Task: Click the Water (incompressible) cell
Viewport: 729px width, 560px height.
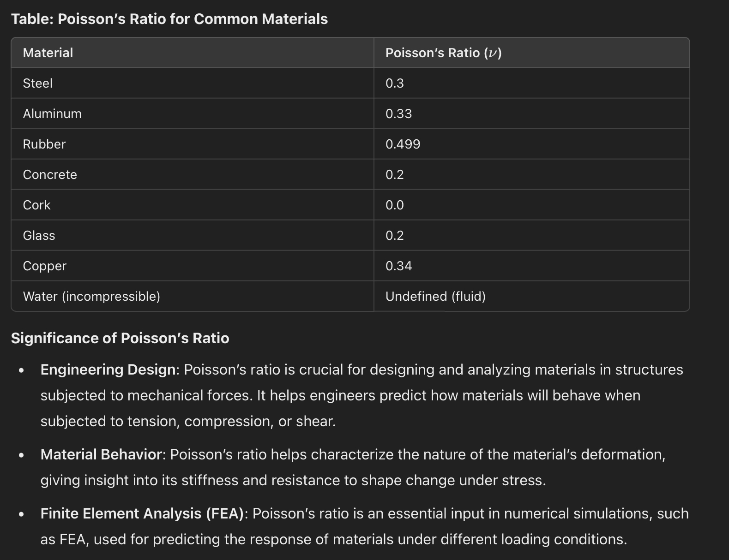Action: (91, 297)
